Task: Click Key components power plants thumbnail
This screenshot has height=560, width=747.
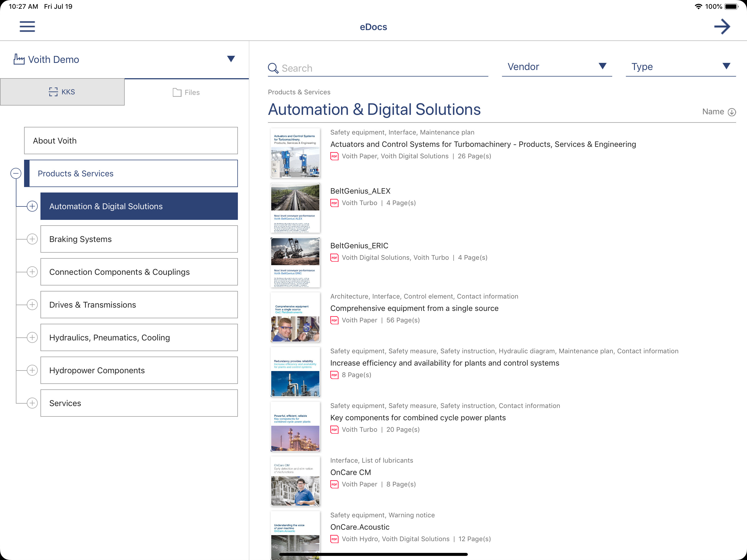Action: tap(295, 426)
